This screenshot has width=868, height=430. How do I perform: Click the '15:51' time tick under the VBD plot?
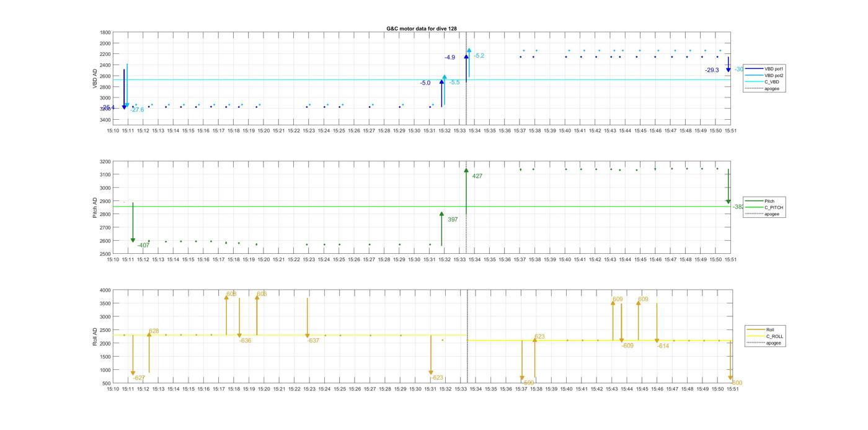(x=731, y=131)
